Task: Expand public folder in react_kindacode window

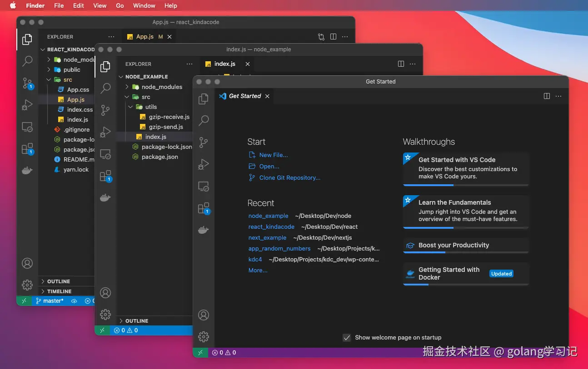Action: (49, 69)
